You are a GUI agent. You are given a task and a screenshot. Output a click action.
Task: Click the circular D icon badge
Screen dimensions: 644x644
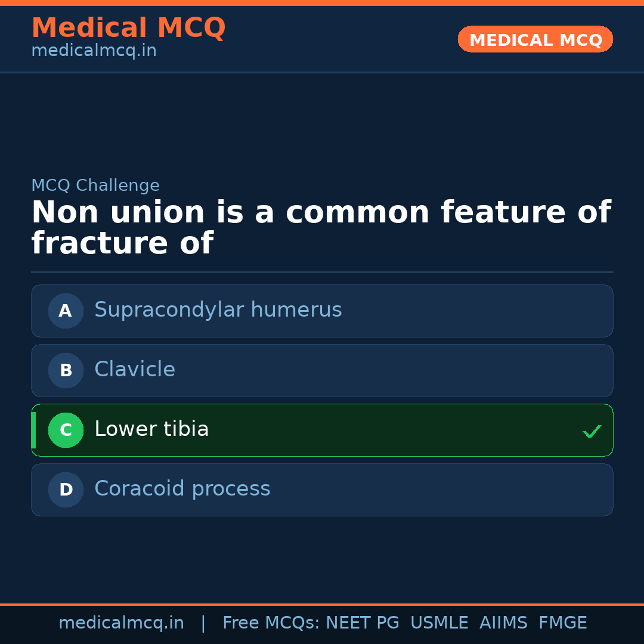(66, 490)
